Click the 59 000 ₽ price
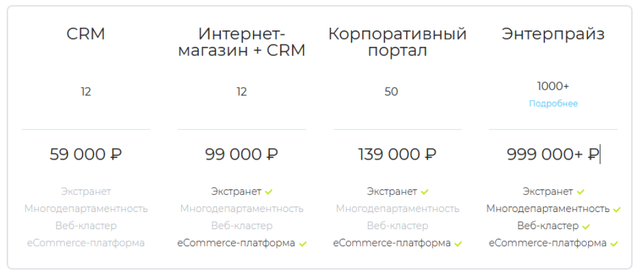Viewport: 644px width, 279px height. coord(86,155)
